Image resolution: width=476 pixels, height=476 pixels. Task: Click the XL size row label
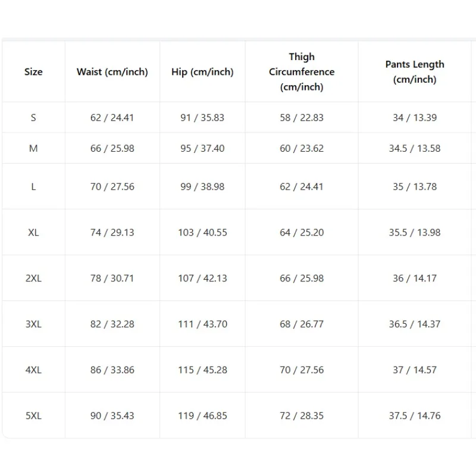(33, 233)
